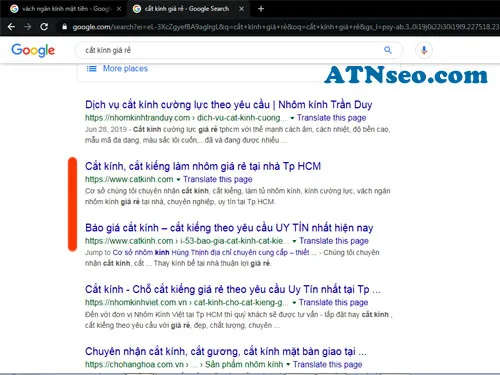Reload the page with the refresh icon
The image size is (500, 375).
[x=44, y=27]
